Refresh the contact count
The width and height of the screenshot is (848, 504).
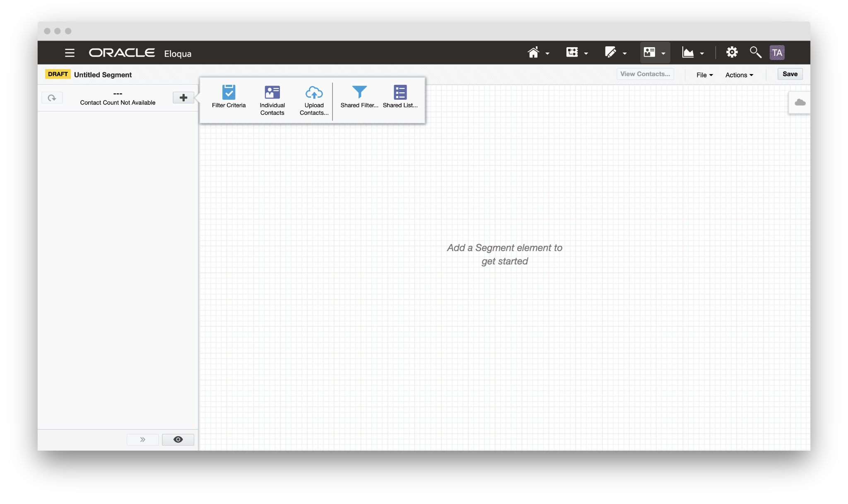[52, 98]
